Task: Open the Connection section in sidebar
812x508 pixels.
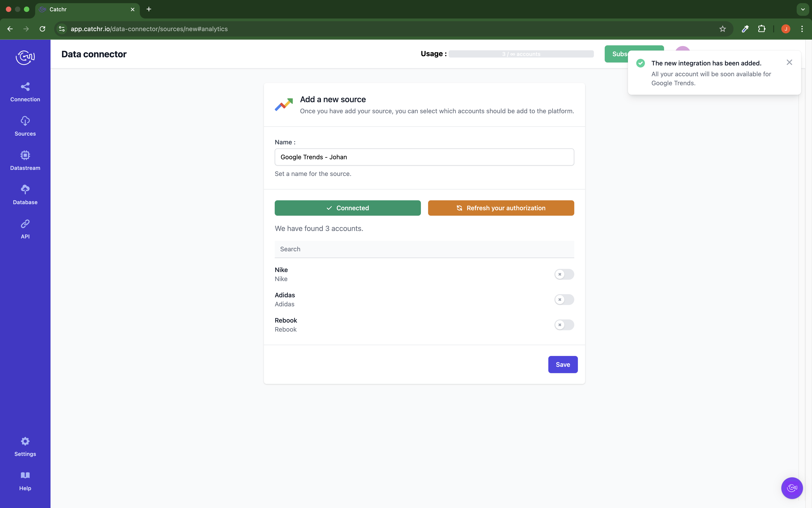Action: [25, 92]
